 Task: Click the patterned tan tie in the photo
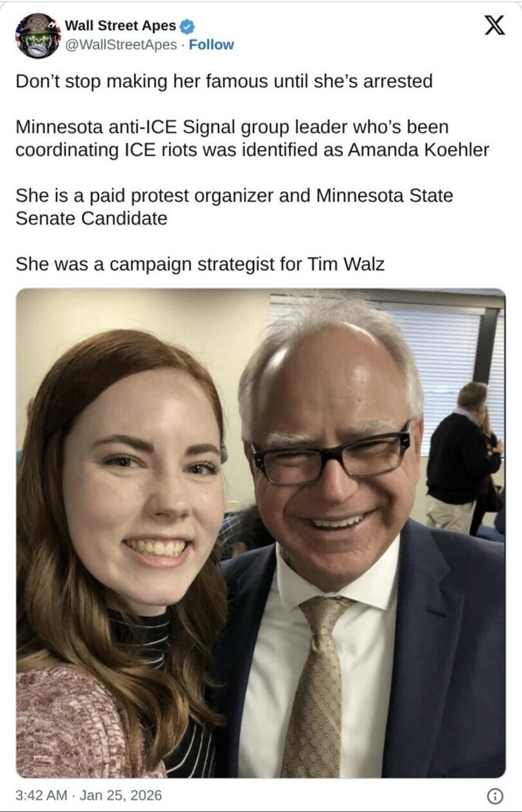coord(316,686)
